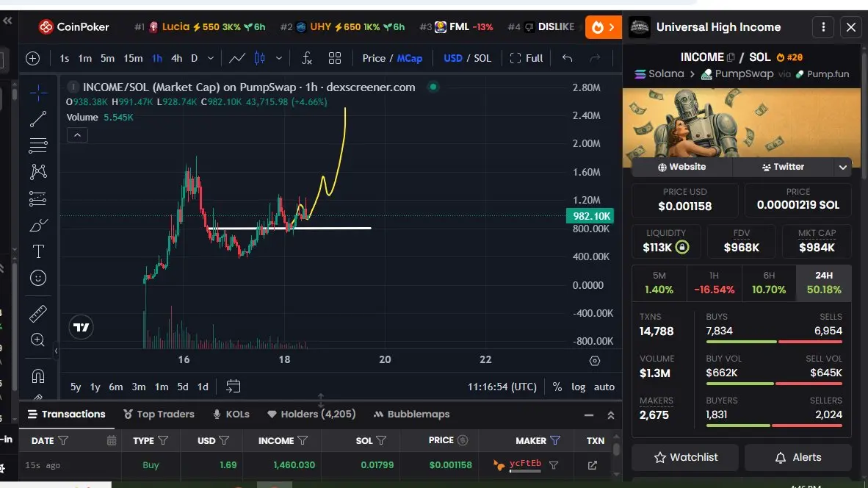Copy the INCOME token address
868x488 pixels.
point(731,57)
